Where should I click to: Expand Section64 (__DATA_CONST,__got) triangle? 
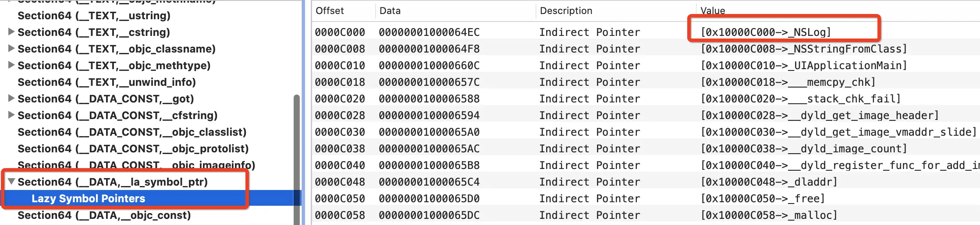[11, 98]
